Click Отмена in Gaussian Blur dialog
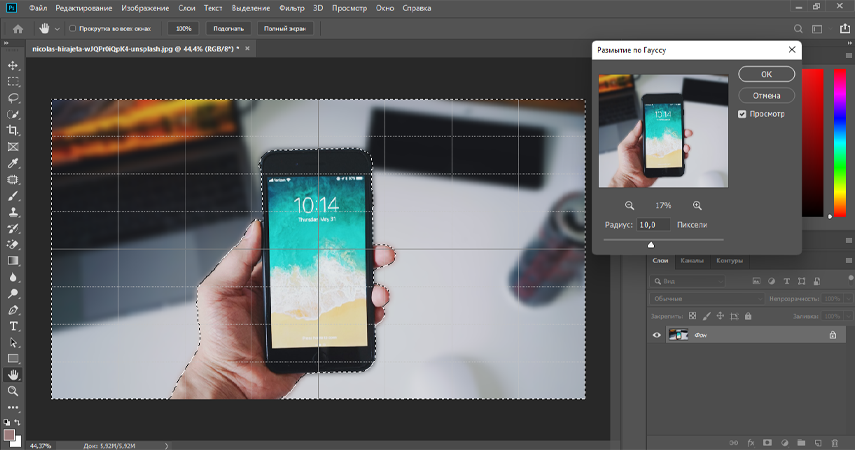The width and height of the screenshot is (855, 450). click(x=766, y=95)
